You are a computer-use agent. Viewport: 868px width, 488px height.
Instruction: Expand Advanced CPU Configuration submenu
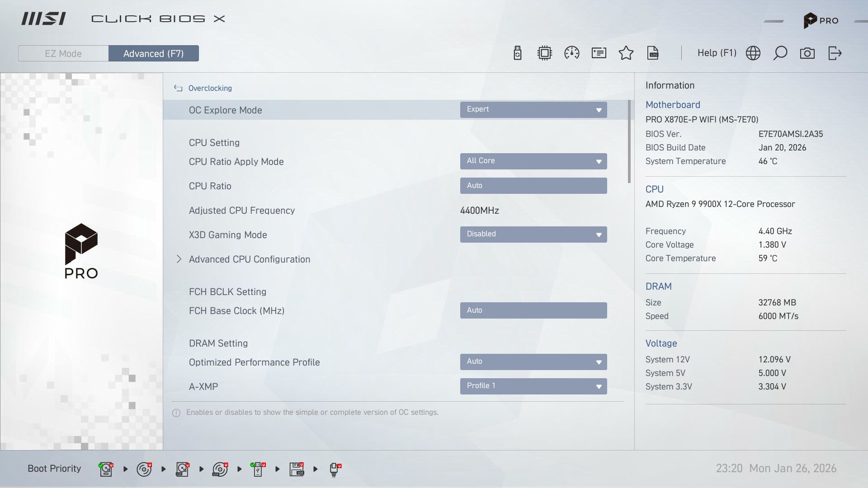(249, 259)
